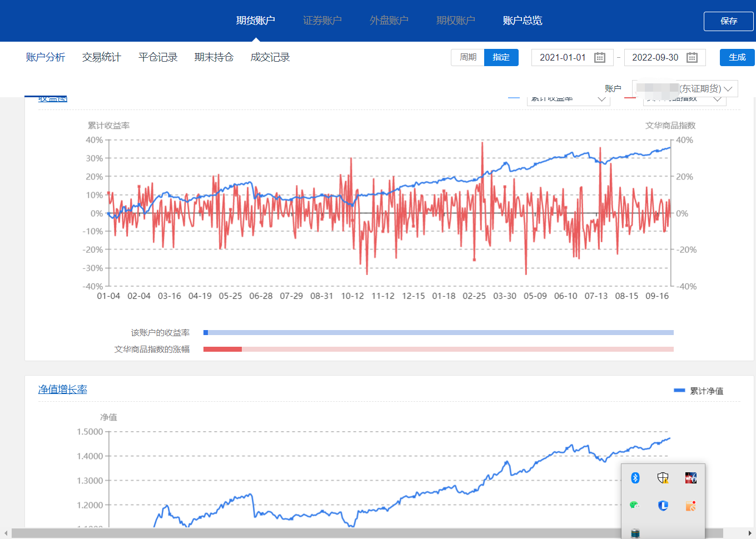
Task: Open the wh6 Wenhua tray icon
Action: 691,478
